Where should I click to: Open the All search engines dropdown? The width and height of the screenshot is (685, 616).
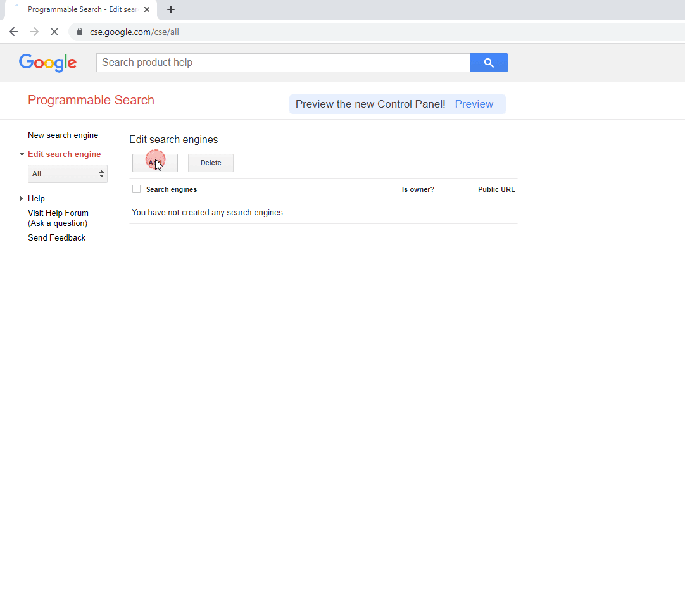coord(67,173)
